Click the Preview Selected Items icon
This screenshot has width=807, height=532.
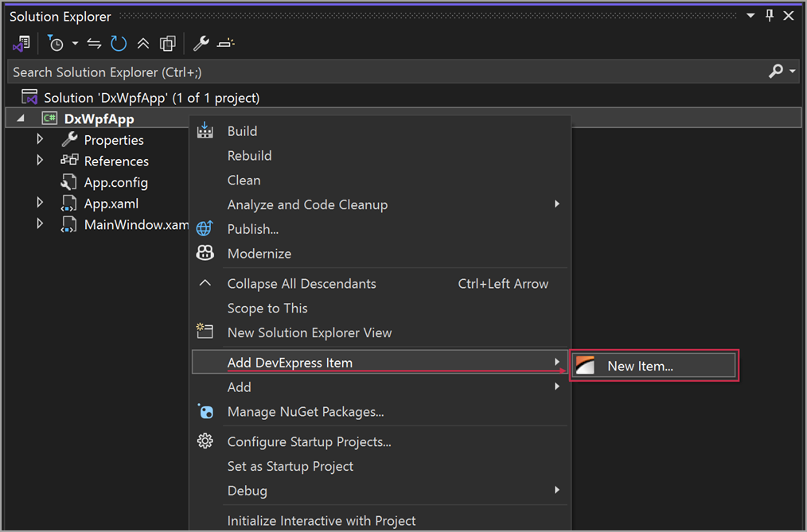(x=226, y=43)
